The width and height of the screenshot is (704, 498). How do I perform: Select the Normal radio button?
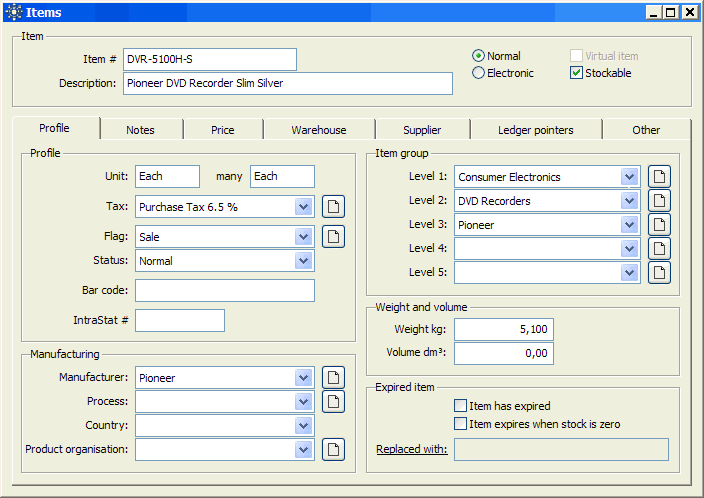[478, 56]
